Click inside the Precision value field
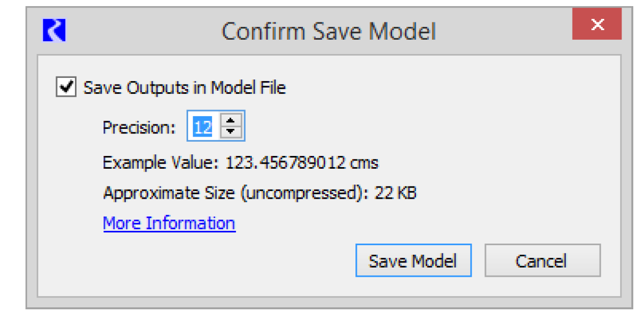This screenshot has width=644, height=319. point(202,126)
